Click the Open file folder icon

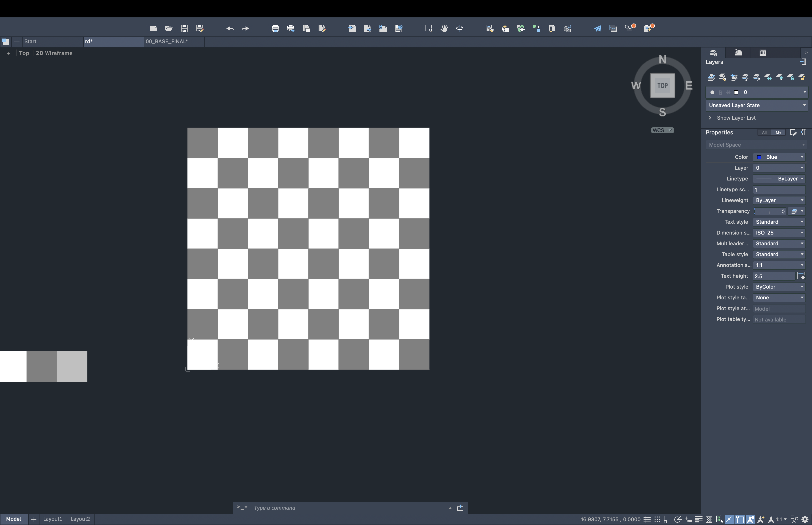(x=169, y=28)
